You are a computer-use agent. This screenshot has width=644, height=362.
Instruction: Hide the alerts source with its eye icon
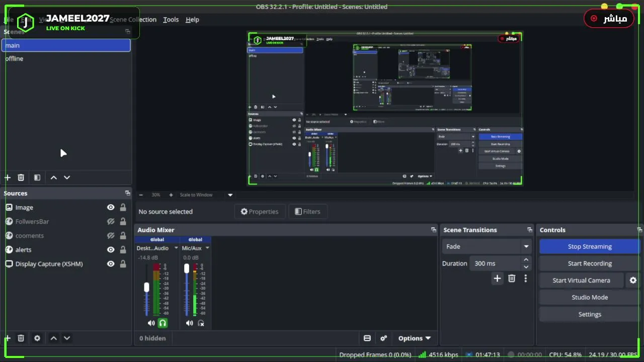(111, 249)
